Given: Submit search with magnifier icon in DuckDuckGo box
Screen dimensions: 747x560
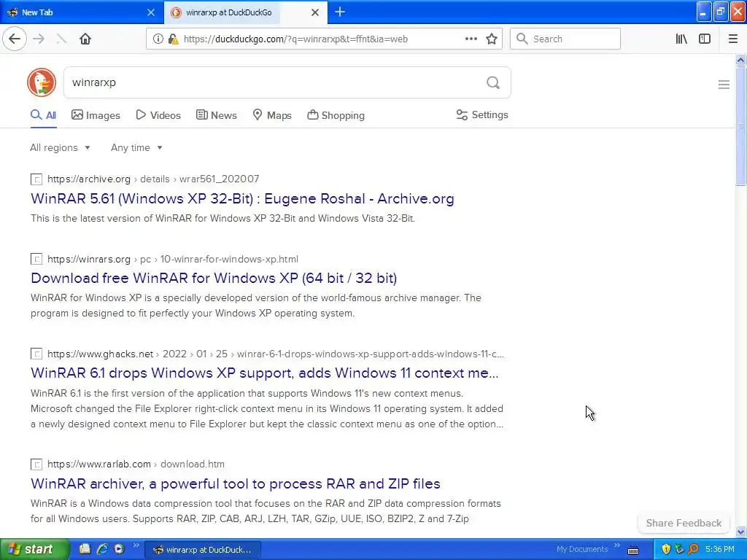Looking at the screenshot, I should (493, 83).
